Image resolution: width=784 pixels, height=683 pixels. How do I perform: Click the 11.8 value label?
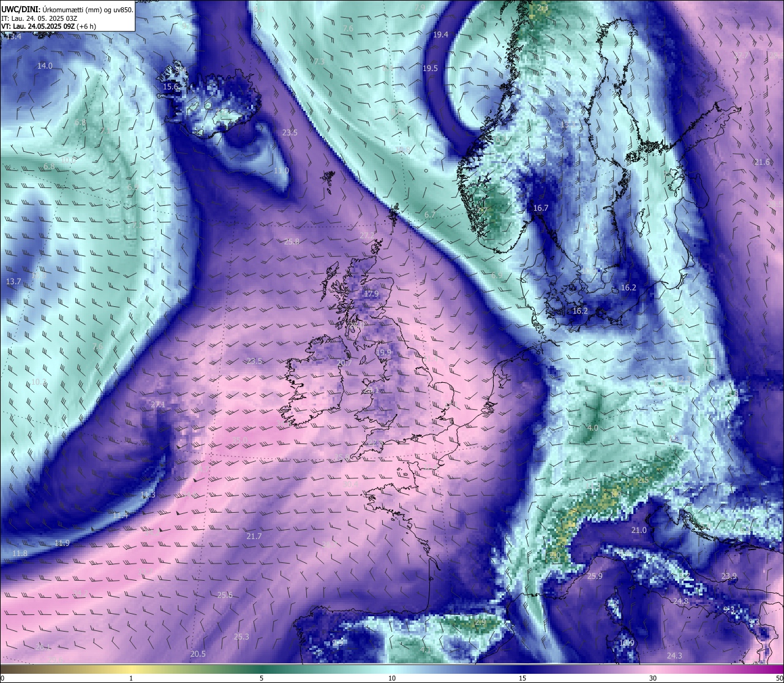(20, 553)
